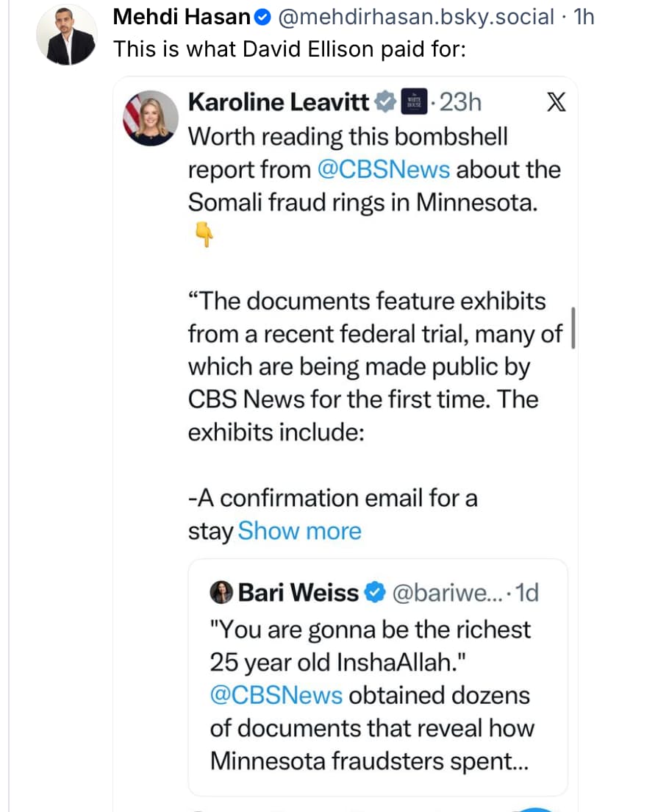Open Karoline Leavitt's profile picture

150,118
